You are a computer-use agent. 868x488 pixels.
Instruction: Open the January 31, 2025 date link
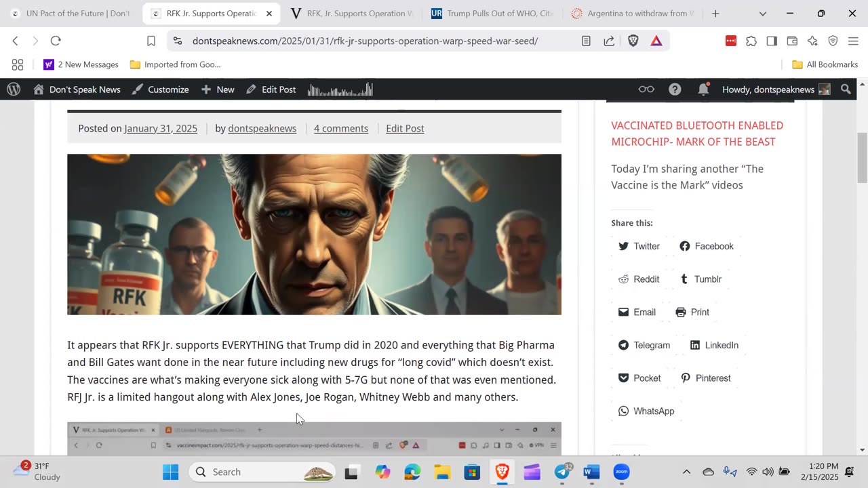(x=161, y=128)
